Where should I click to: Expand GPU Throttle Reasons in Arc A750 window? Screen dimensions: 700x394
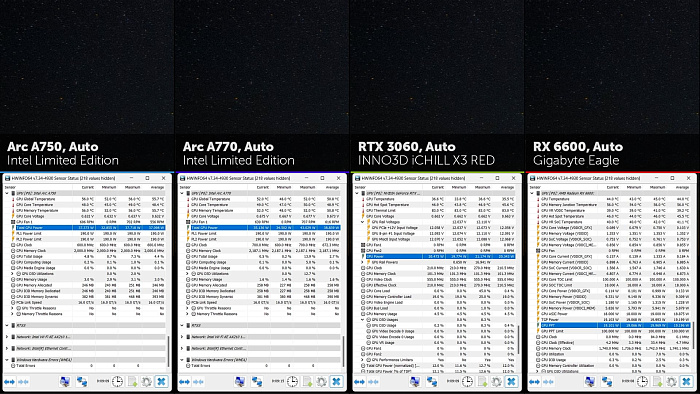click(x=12, y=308)
